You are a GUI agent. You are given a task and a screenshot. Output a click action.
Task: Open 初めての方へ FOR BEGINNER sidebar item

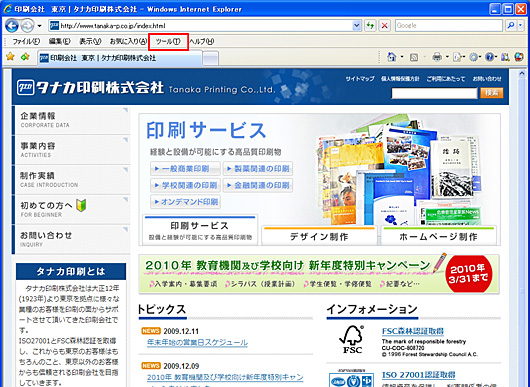pyautogui.click(x=71, y=209)
